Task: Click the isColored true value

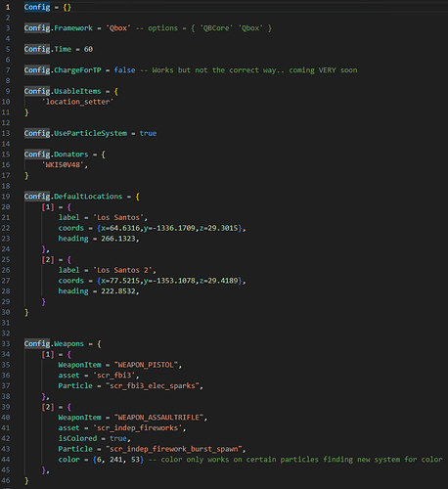Action: (118, 438)
